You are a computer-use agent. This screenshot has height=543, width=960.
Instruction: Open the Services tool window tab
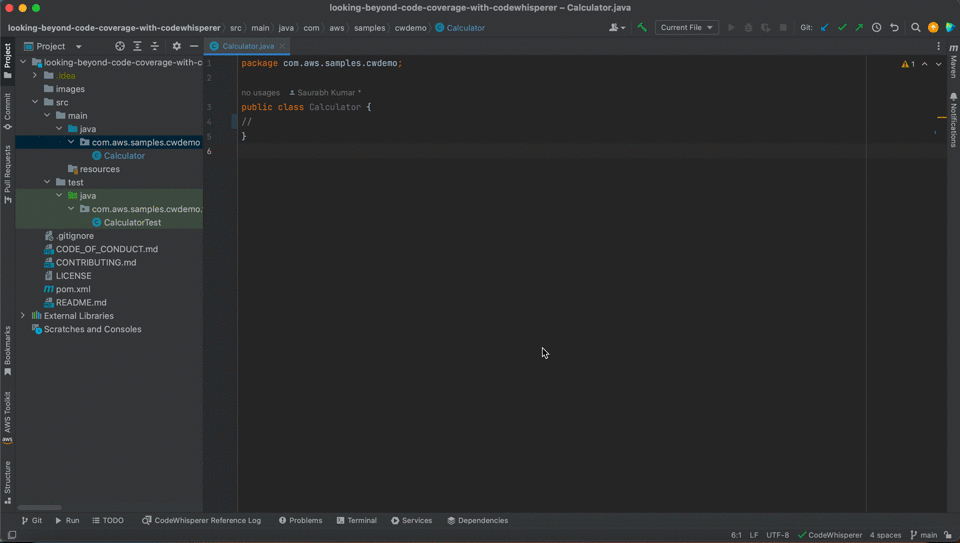pyautogui.click(x=411, y=521)
